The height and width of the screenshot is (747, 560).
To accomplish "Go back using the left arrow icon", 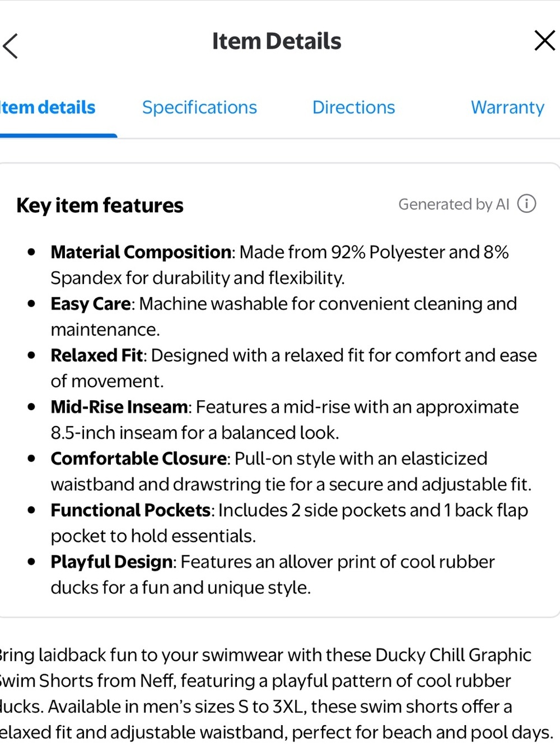I will [x=11, y=46].
